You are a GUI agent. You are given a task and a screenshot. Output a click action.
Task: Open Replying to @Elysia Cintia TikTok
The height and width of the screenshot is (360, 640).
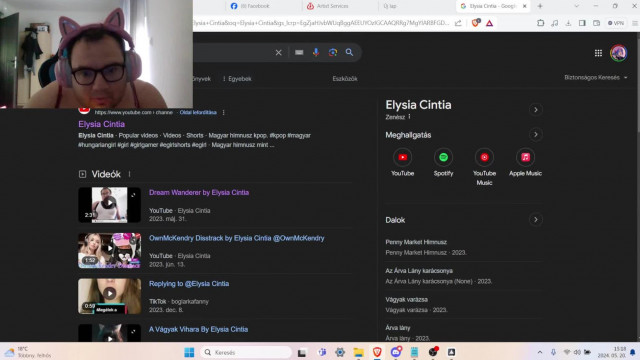189,284
